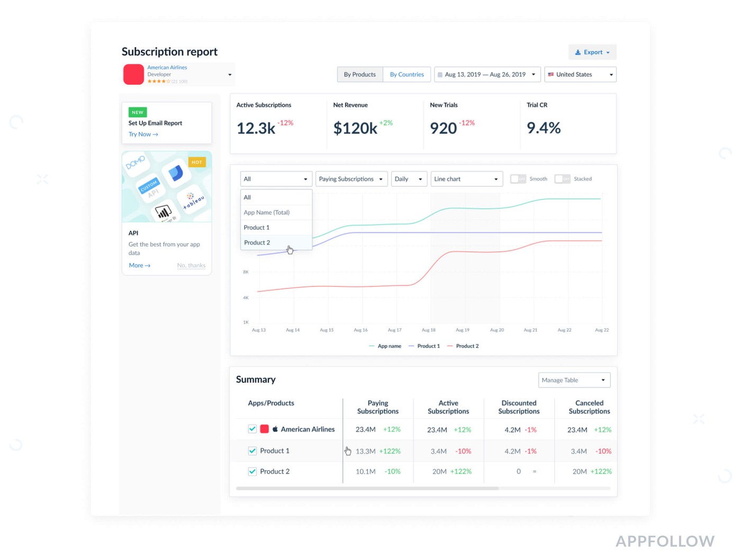Switch to the By Countries tab
741x560 pixels.
[406, 75]
